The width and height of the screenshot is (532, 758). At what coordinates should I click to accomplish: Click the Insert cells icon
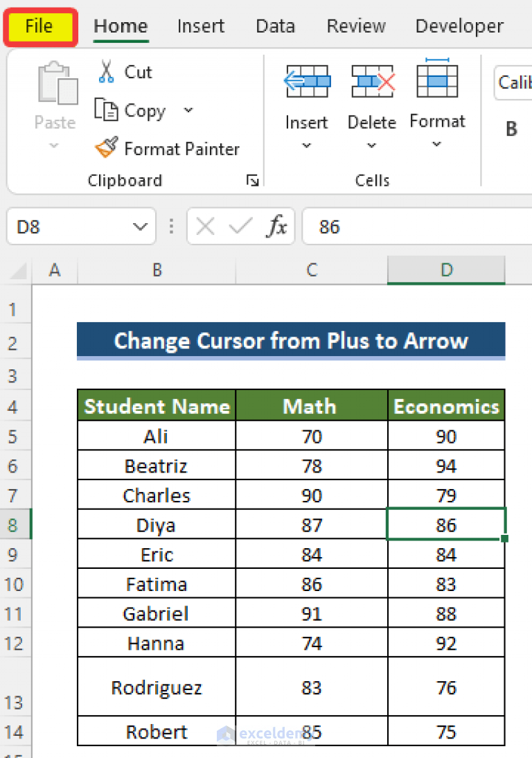pyautogui.click(x=306, y=82)
